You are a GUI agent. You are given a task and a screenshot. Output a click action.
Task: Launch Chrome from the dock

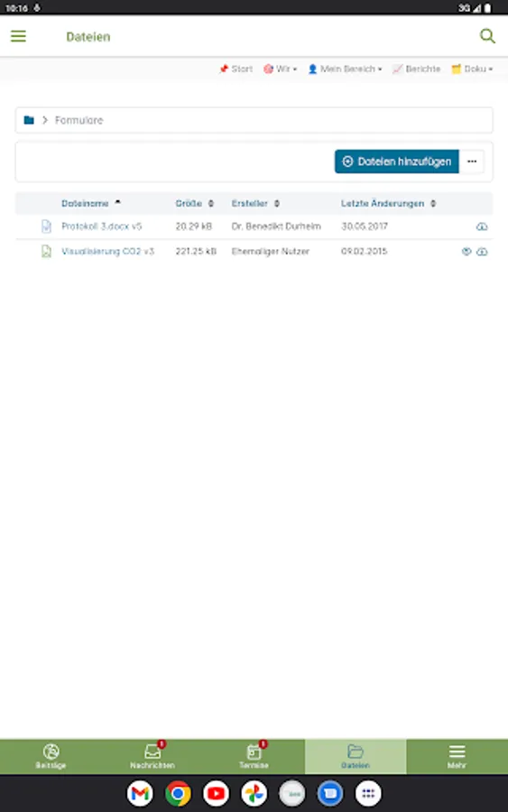click(178, 793)
